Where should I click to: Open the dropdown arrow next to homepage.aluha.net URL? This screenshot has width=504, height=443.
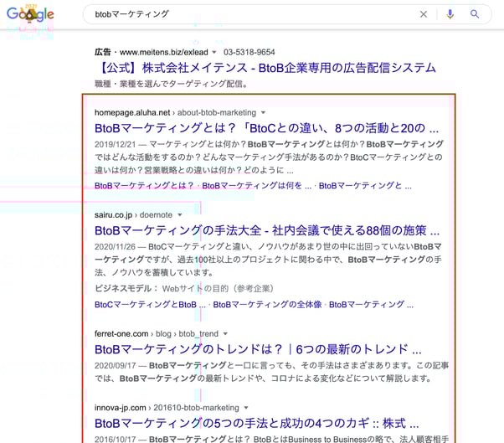point(263,112)
